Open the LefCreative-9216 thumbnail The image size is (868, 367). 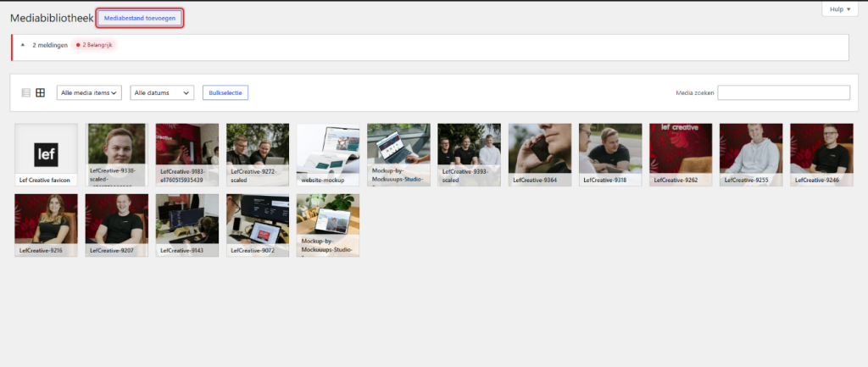pyautogui.click(x=46, y=225)
